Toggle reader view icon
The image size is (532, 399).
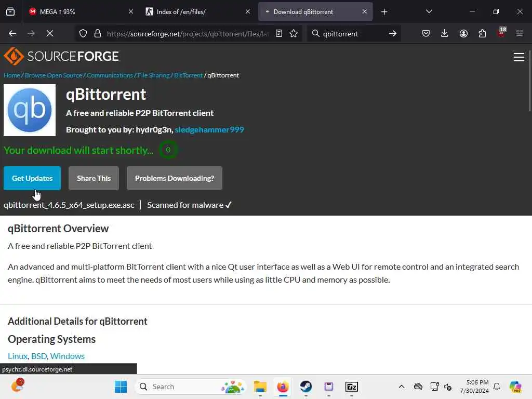point(279,34)
